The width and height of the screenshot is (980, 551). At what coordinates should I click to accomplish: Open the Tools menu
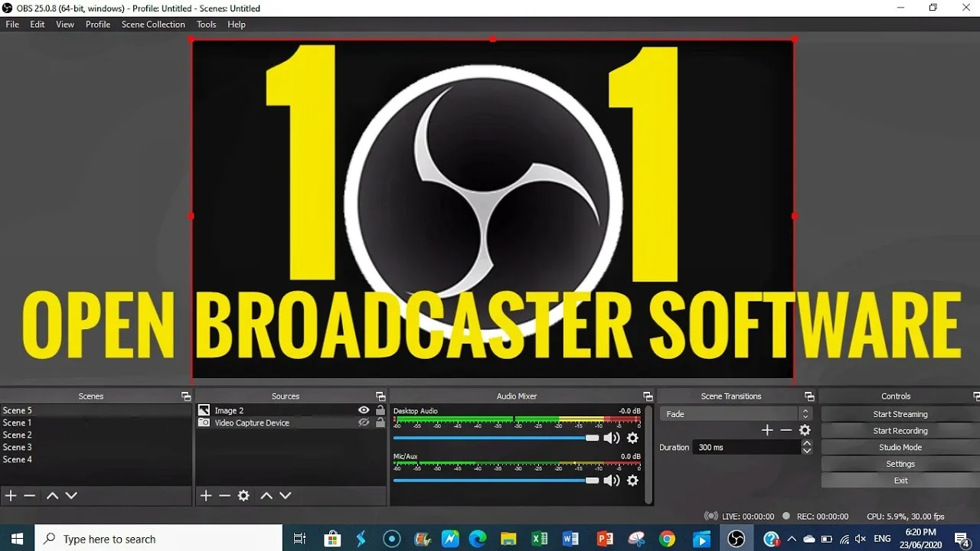(207, 24)
